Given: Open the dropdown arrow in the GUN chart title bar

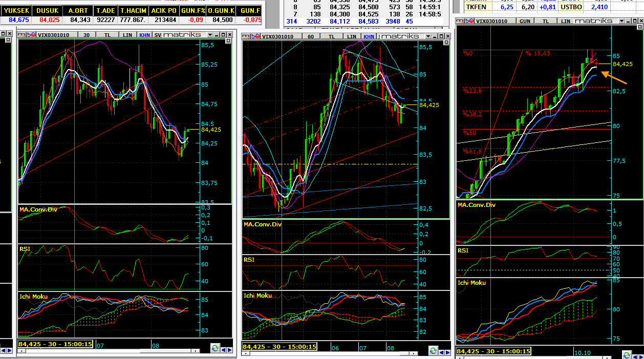Looking at the screenshot, I should pos(621,21).
